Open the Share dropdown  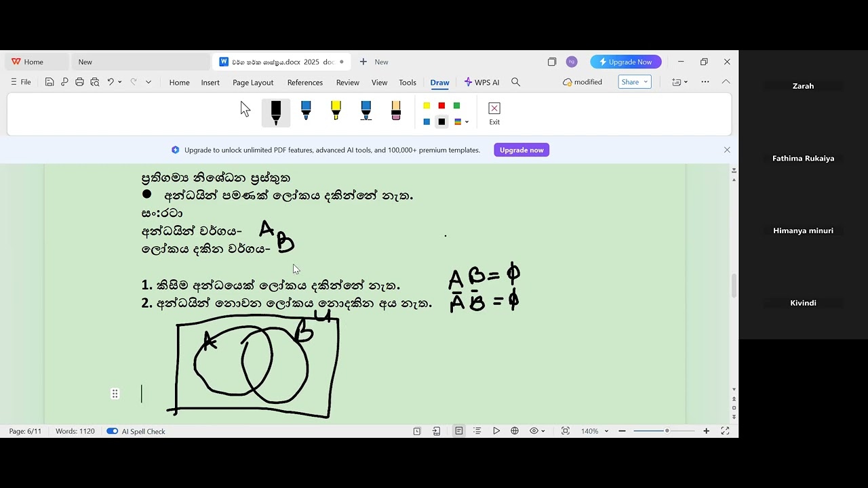(x=635, y=82)
